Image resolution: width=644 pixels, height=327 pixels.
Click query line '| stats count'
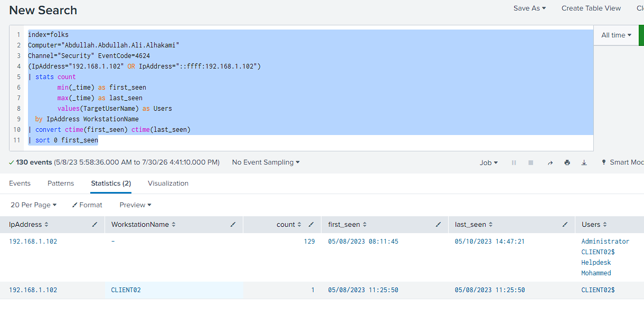[x=52, y=77]
